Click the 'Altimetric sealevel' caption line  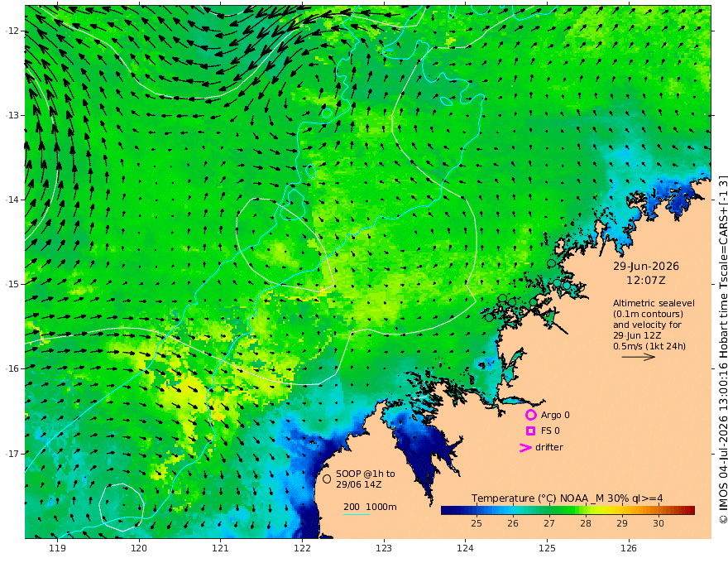point(654,303)
